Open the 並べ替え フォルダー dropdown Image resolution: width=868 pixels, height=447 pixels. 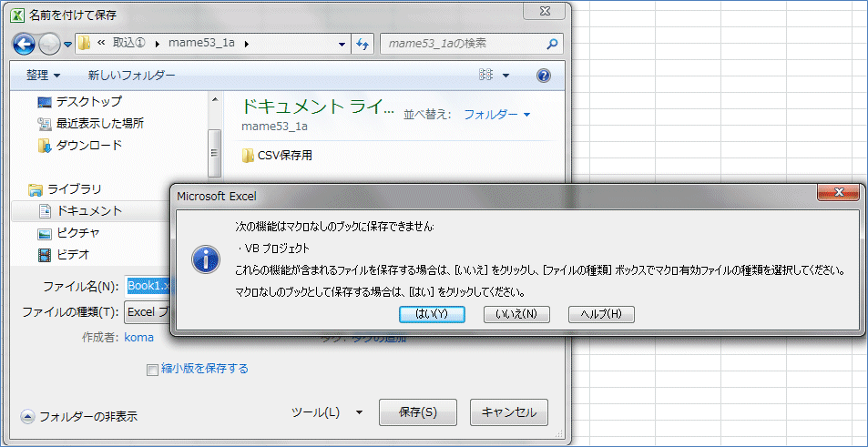496,115
